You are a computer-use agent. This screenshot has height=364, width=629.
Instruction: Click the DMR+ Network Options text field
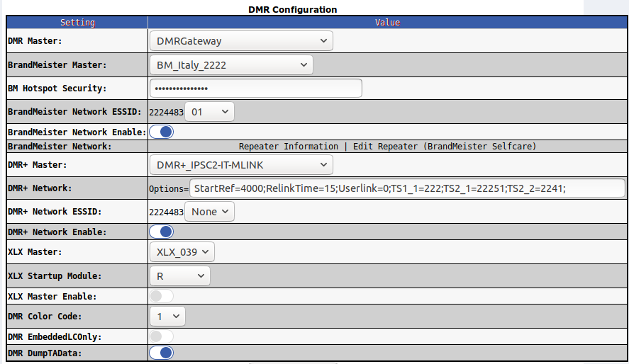click(x=407, y=188)
